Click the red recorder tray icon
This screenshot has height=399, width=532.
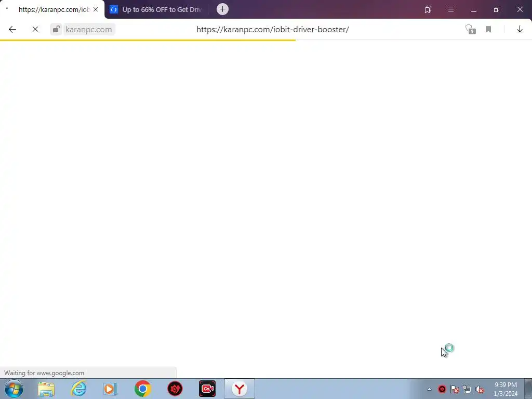click(x=442, y=390)
